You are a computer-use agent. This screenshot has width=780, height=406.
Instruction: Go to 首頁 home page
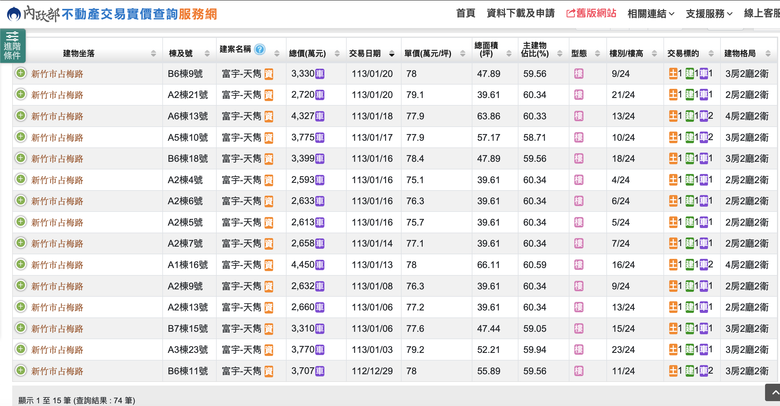tap(466, 13)
